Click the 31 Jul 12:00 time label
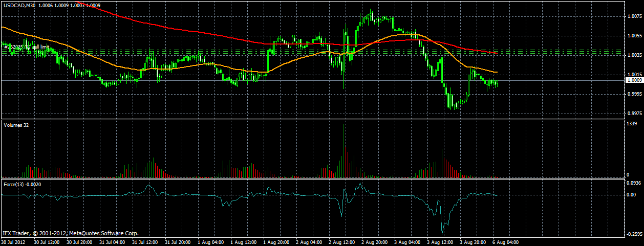 pyautogui.click(x=144, y=242)
